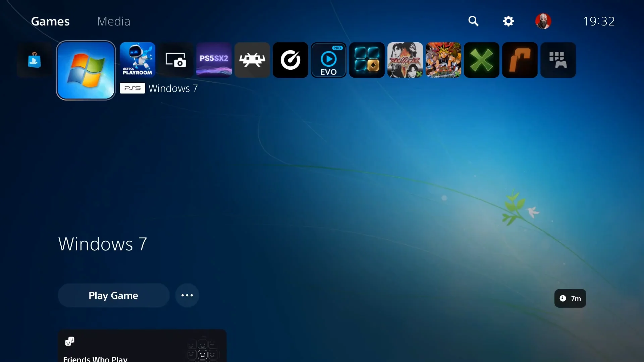Viewport: 644px width, 362px height.
Task: Click the 7m playtime badge
Action: [x=570, y=298]
